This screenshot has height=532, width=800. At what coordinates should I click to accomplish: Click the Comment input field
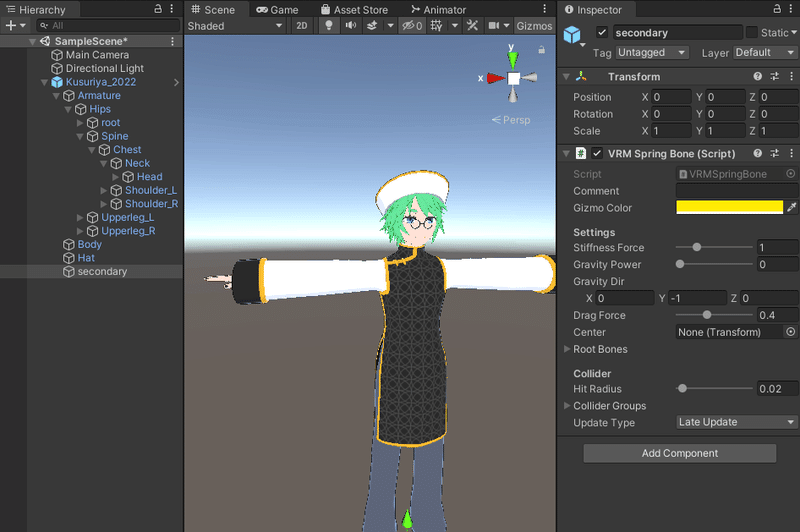tap(737, 190)
